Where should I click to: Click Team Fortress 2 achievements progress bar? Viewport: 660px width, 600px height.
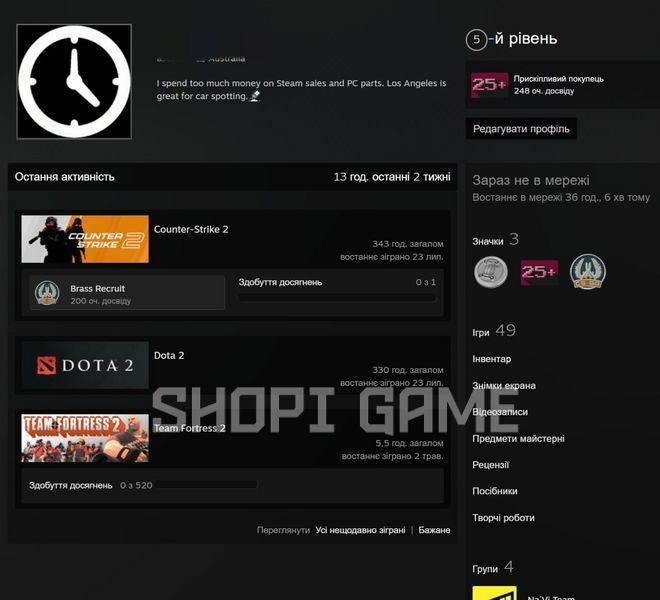(x=206, y=485)
